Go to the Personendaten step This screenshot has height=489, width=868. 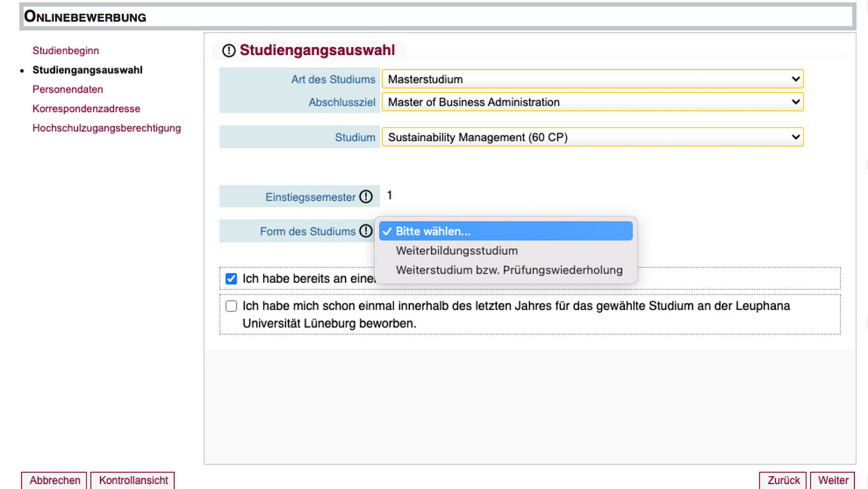67,89
